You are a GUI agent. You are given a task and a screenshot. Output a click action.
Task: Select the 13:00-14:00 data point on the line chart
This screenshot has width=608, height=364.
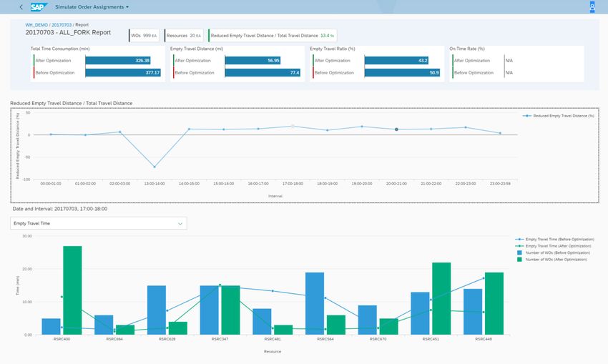click(x=155, y=167)
